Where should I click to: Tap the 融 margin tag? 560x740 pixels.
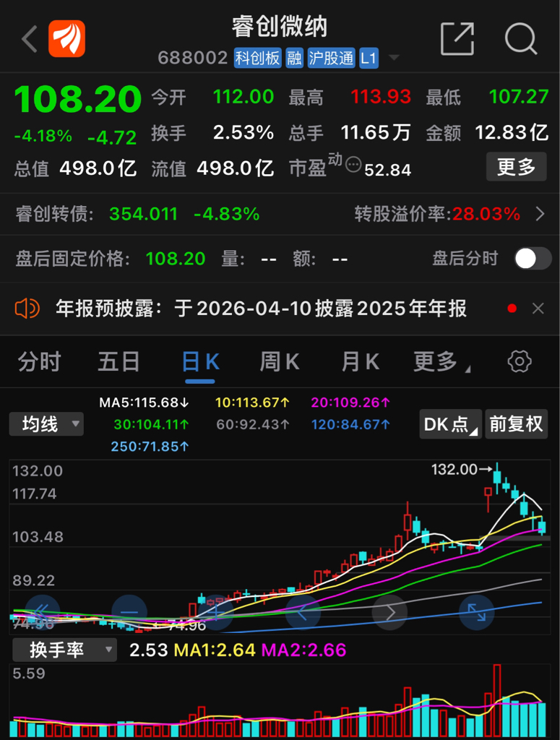(294, 58)
